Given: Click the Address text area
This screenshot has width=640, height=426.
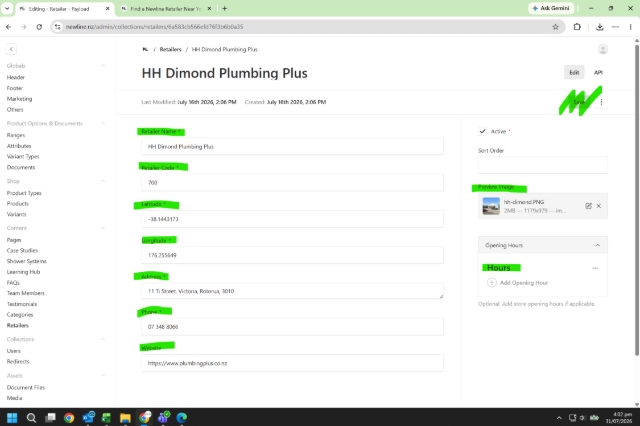Looking at the screenshot, I should 292,291.
